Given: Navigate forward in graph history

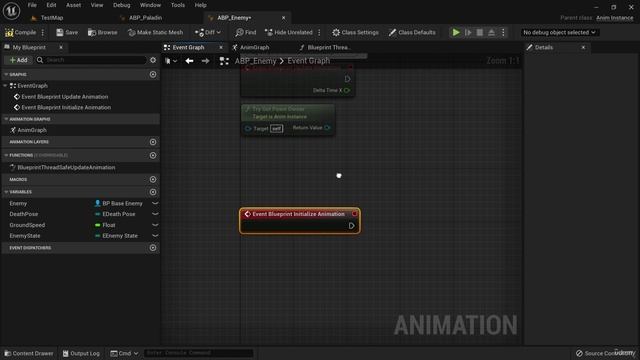Looking at the screenshot, I should pyautogui.click(x=205, y=61).
